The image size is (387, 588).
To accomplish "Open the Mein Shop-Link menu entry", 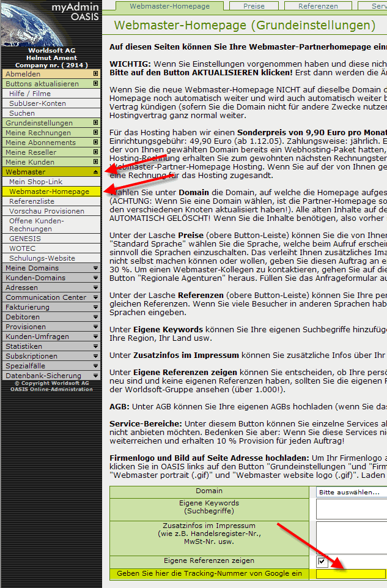I will click(x=36, y=182).
